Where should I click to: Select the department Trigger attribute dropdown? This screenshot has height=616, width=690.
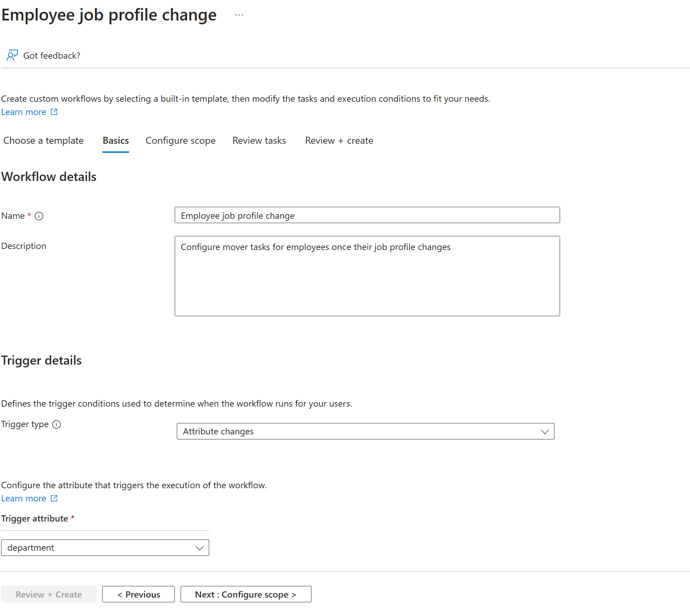(105, 548)
